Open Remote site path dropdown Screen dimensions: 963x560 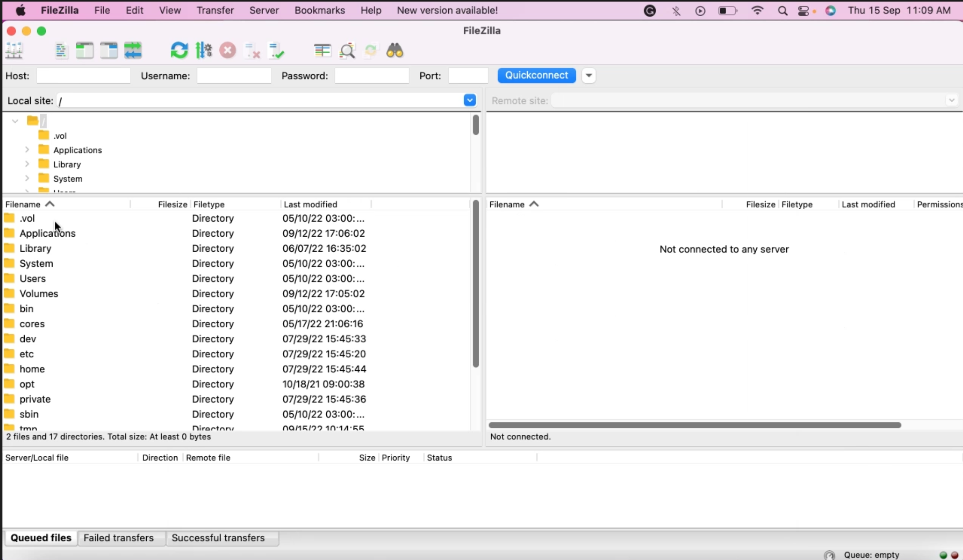click(x=952, y=100)
